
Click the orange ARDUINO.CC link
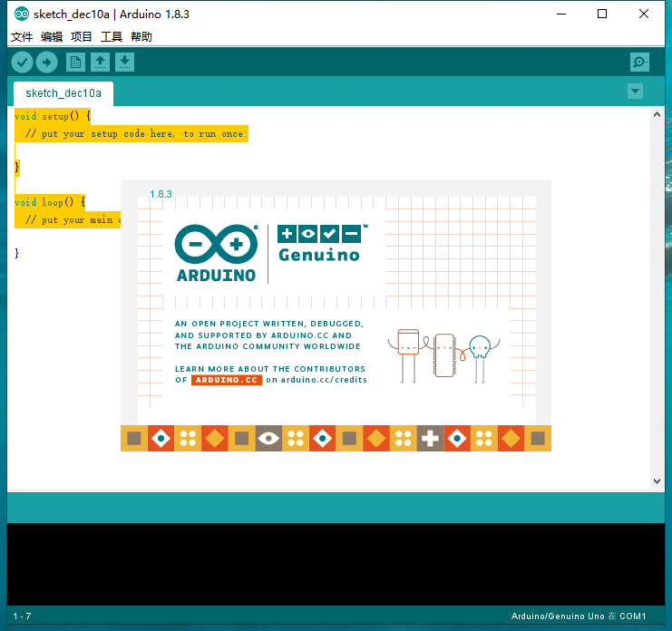click(227, 380)
